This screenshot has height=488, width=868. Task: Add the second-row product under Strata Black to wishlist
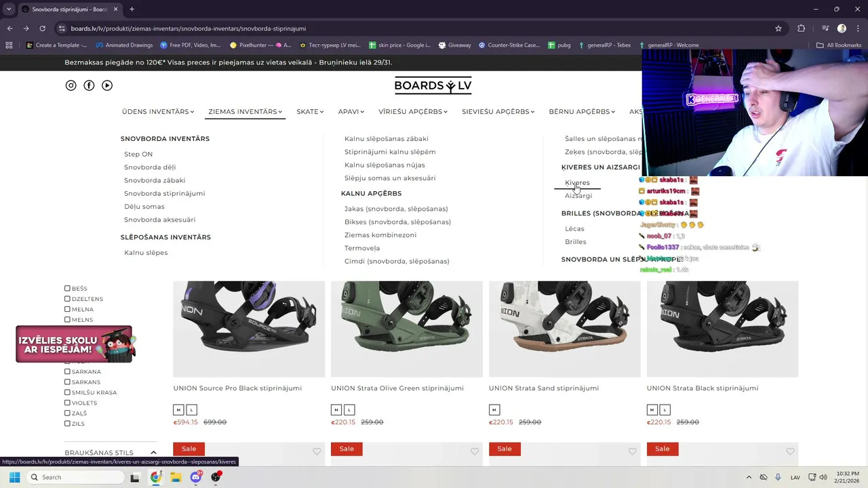pyautogui.click(x=791, y=451)
